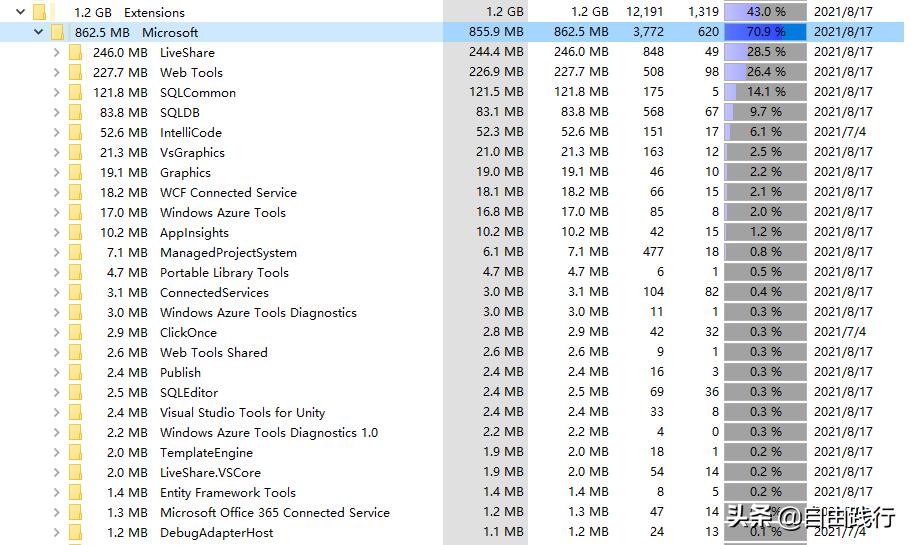This screenshot has width=911, height=545.
Task: Click the 855.9 MB size cell
Action: pos(496,31)
